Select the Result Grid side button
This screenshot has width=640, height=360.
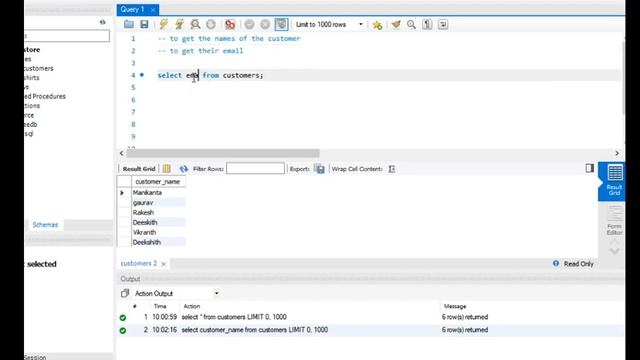(614, 180)
